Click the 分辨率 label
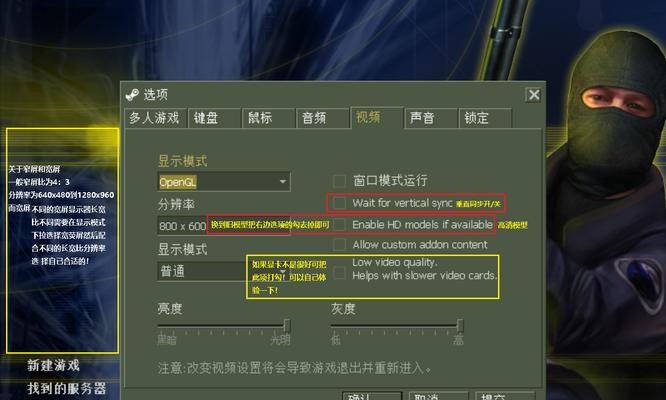 click(x=176, y=204)
